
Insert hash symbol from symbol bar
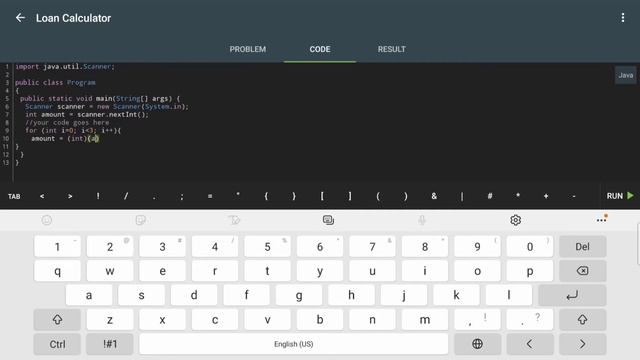point(490,196)
